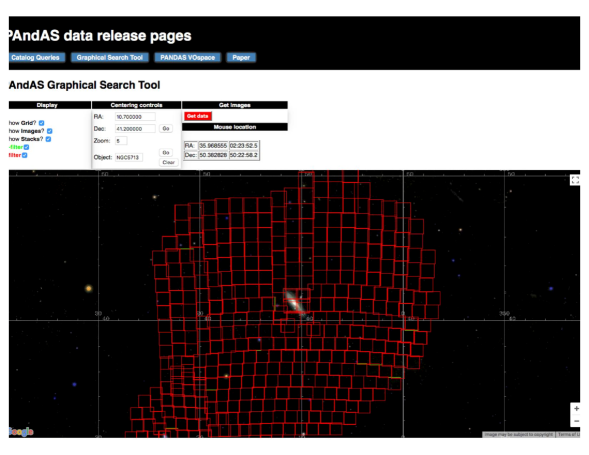Click Clear under Object Go button
This screenshot has width=589, height=455.
pos(168,162)
